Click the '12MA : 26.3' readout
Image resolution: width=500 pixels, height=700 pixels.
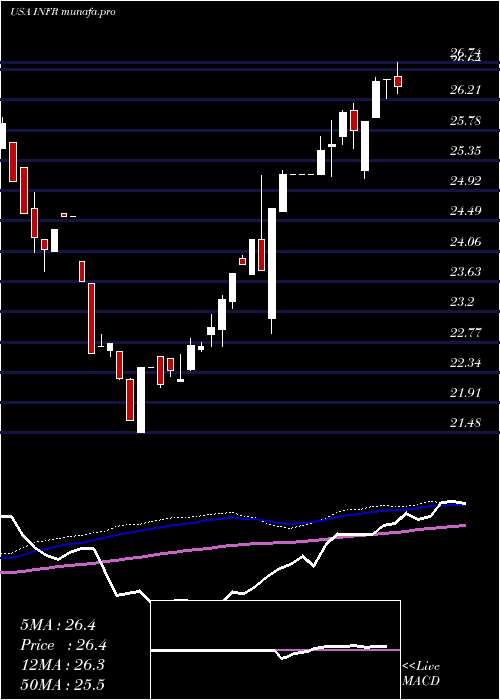[x=62, y=665]
